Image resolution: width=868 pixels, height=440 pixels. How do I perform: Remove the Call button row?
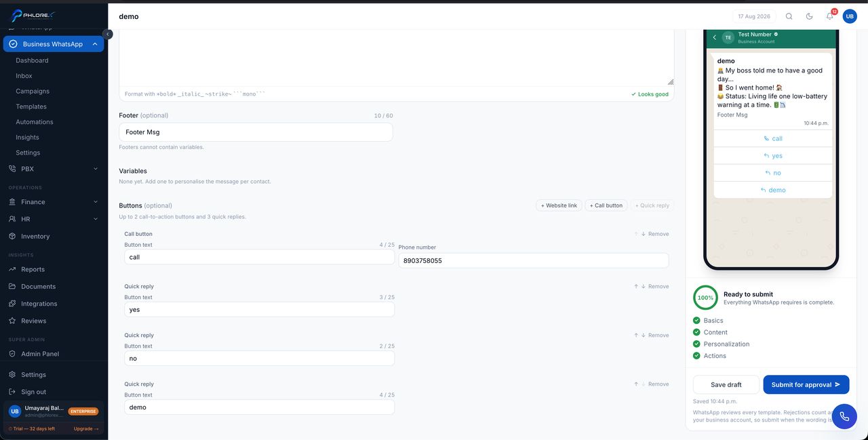658,234
